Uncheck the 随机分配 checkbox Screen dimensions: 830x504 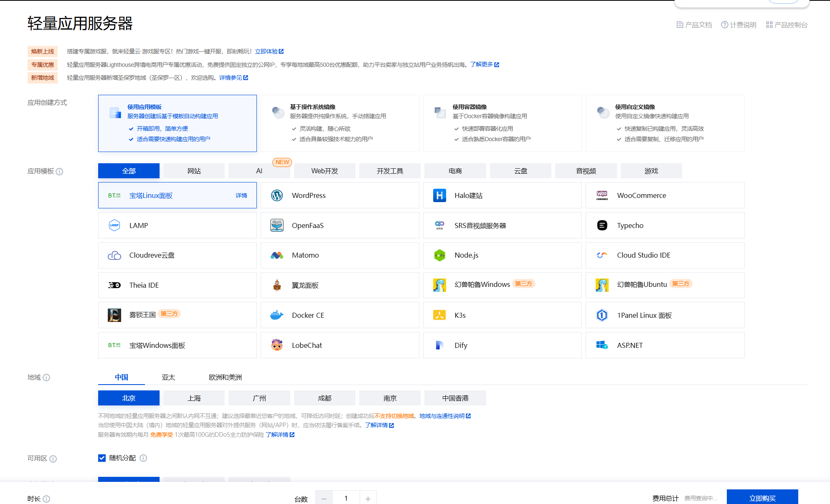tap(102, 458)
